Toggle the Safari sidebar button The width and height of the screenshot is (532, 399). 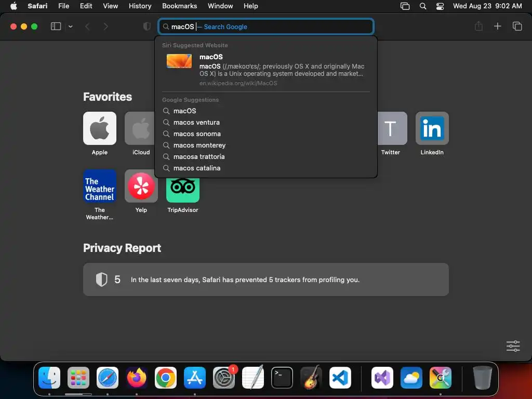coord(56,26)
